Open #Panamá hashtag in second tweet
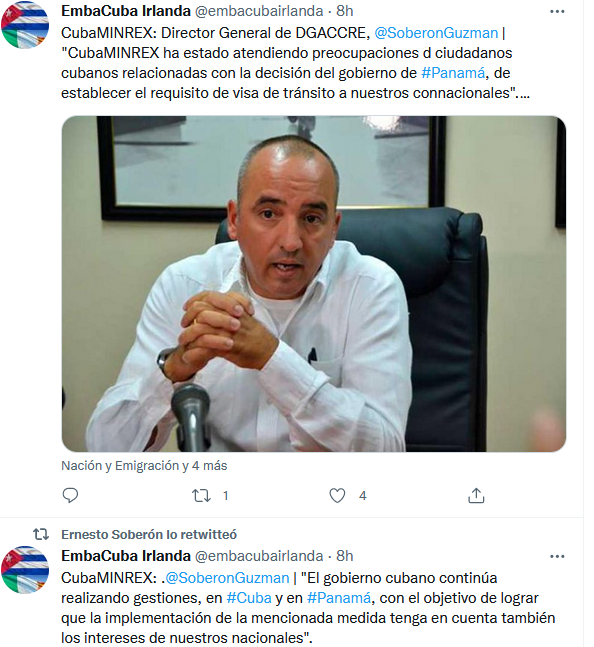 [x=339, y=598]
